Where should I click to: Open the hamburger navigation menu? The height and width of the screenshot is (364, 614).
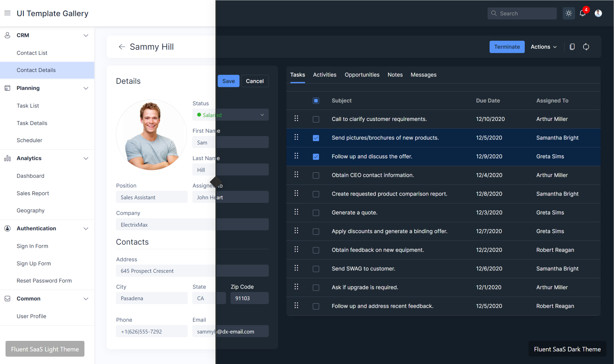[x=7, y=13]
